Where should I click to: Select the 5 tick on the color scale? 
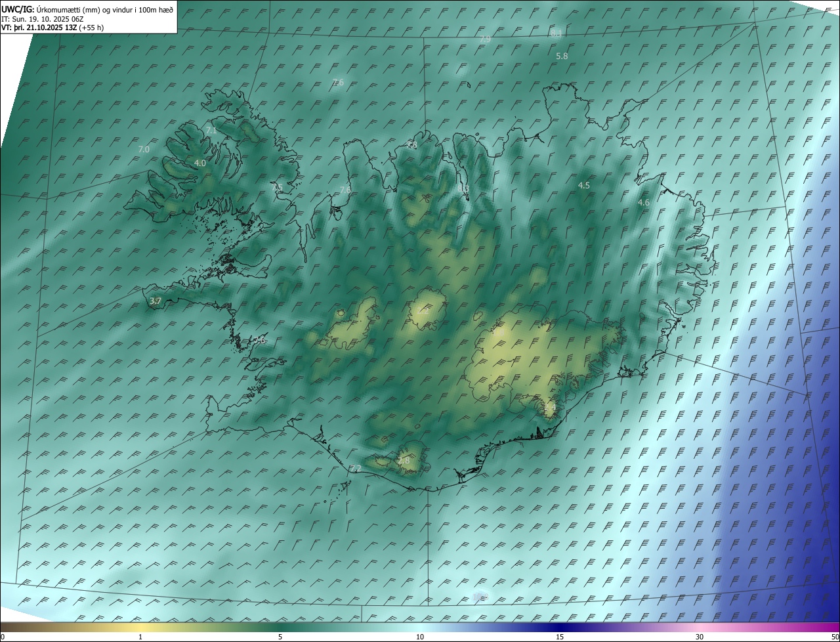pos(280,637)
